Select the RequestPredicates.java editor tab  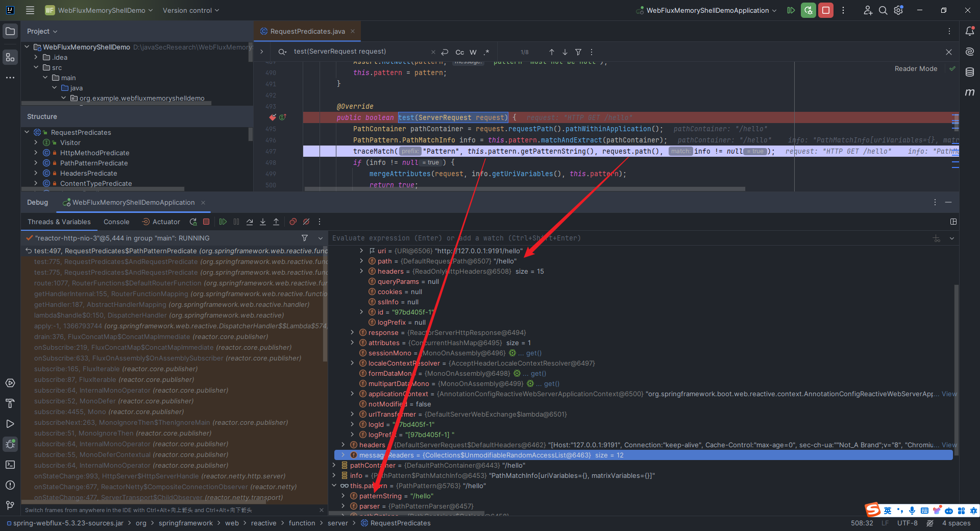(x=307, y=31)
